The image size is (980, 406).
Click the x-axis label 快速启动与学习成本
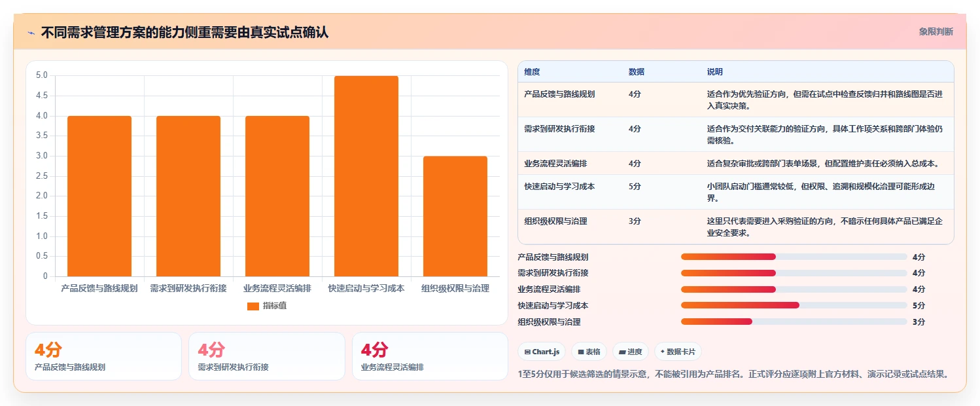tap(366, 288)
